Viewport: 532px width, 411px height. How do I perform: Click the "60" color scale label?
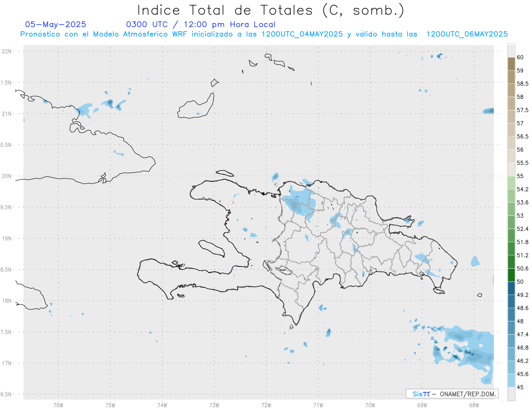click(x=520, y=58)
